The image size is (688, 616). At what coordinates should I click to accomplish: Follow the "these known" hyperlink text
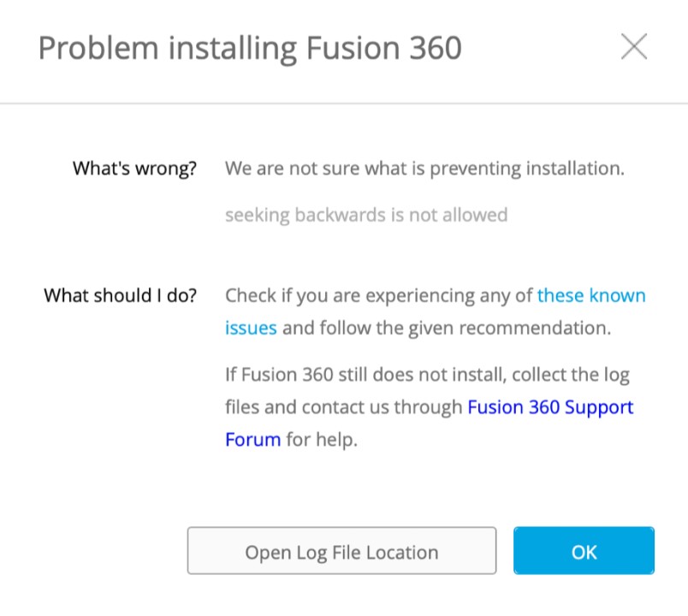[591, 296]
